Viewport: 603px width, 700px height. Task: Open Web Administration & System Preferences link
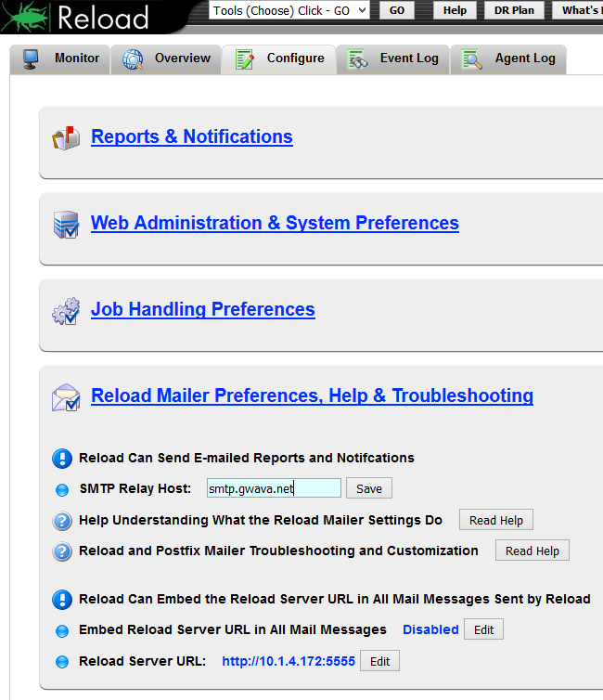pos(275,223)
